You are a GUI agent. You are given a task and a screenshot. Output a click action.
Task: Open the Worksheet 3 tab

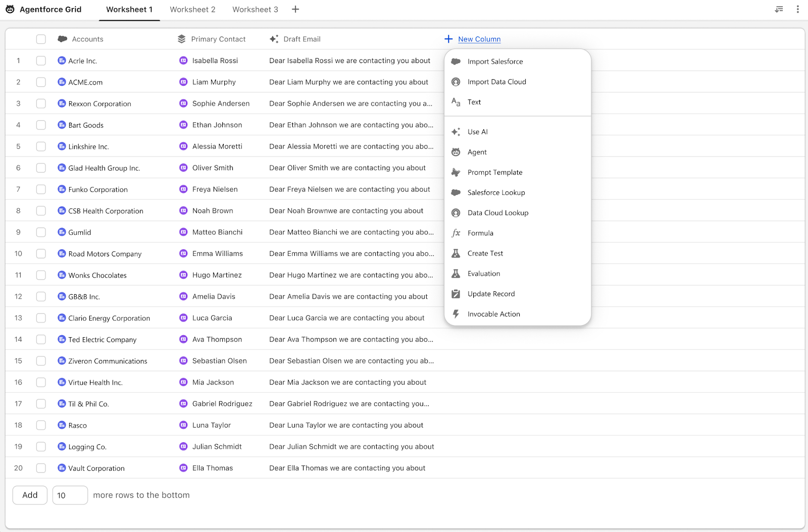pos(255,10)
